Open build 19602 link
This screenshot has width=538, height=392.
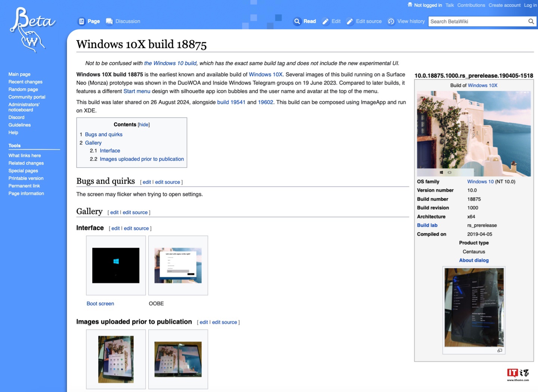(266, 102)
